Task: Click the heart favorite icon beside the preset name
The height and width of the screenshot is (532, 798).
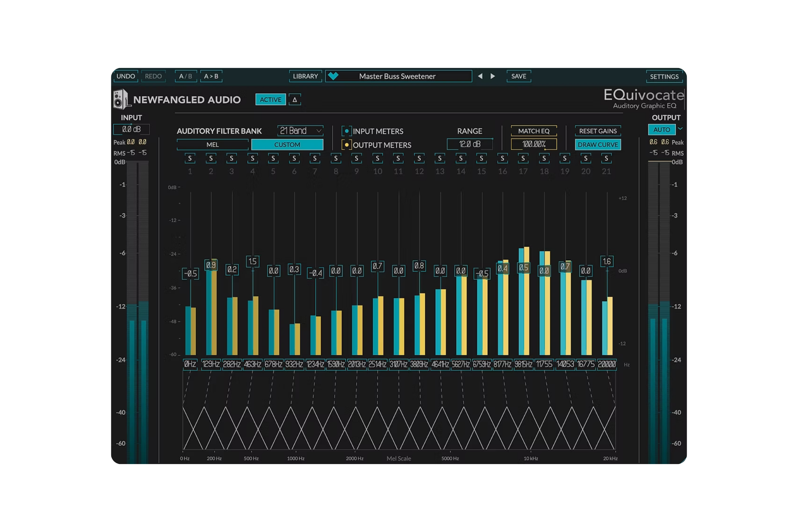Action: (x=334, y=76)
